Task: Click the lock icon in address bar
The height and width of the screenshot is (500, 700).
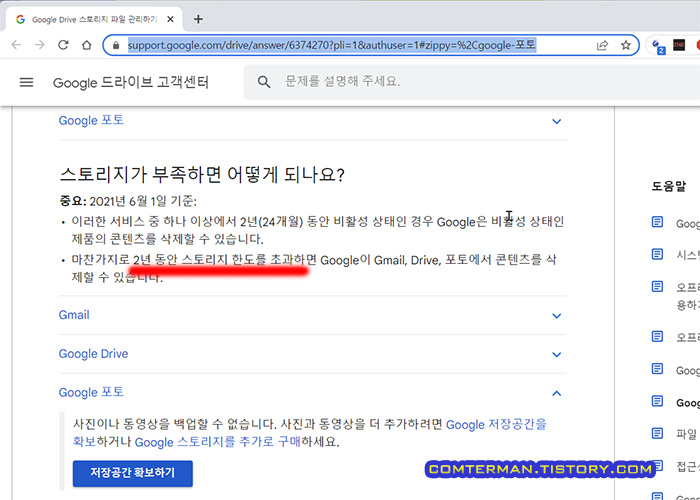Action: 116,45
